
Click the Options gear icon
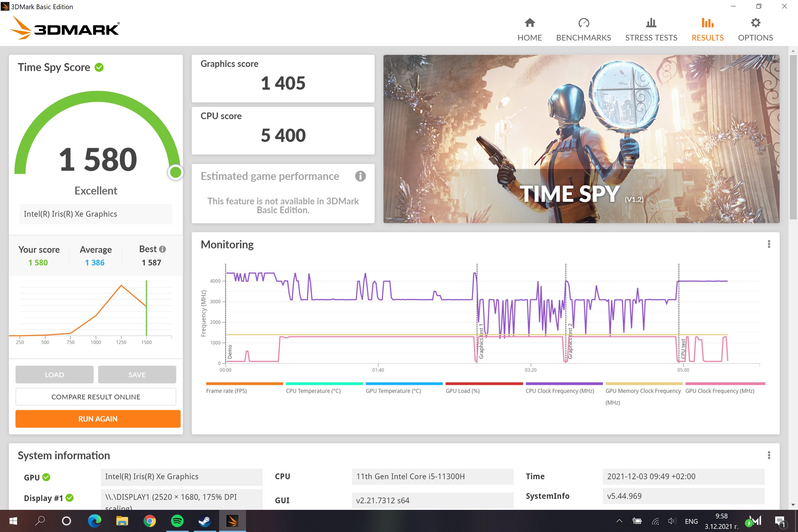[x=755, y=23]
